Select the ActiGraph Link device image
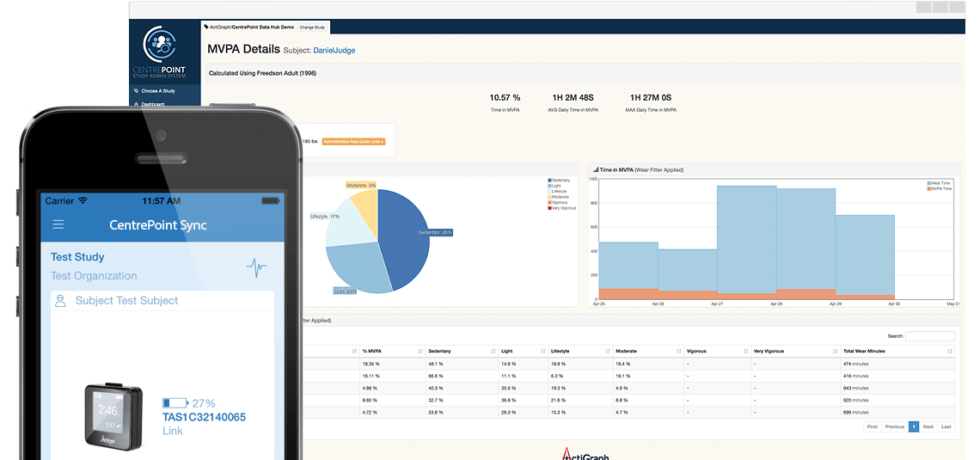Viewport: 980px width, 460px height. [x=113, y=415]
